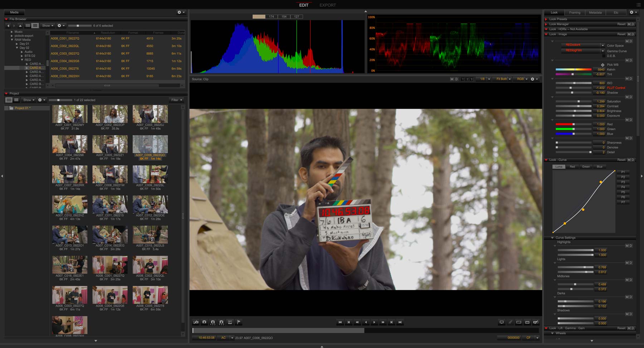Select the Luma channel in curve editor
644x348 pixels.
click(559, 167)
